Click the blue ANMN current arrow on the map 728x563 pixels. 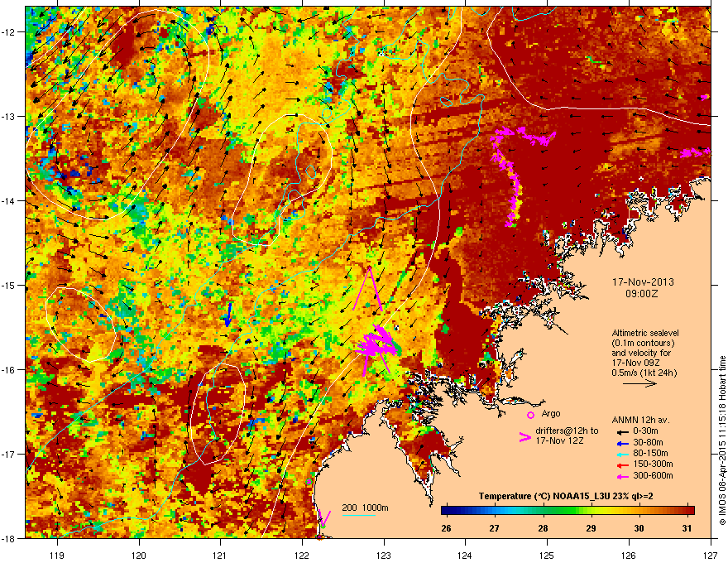coord(227,315)
